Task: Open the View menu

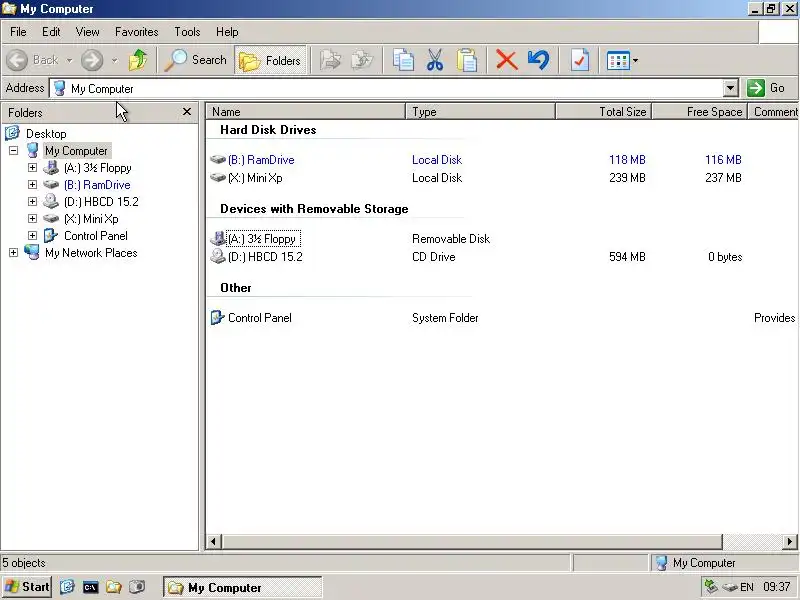Action: click(87, 32)
